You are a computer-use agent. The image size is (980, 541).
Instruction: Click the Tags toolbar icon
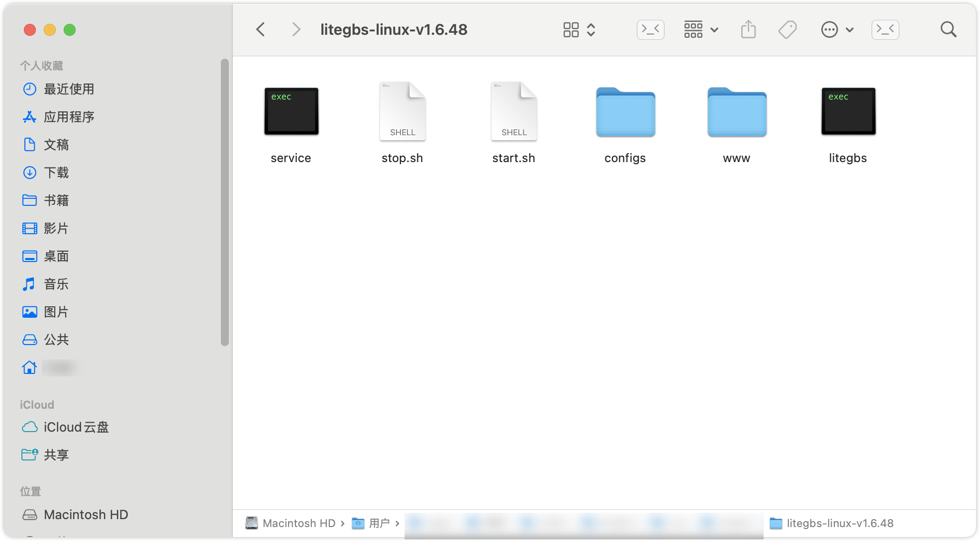point(787,30)
